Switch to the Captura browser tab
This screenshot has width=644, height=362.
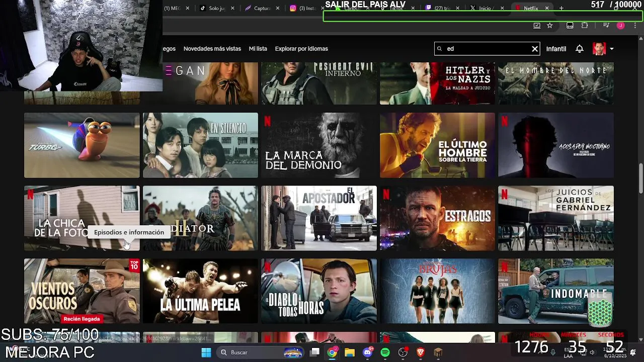(262, 8)
